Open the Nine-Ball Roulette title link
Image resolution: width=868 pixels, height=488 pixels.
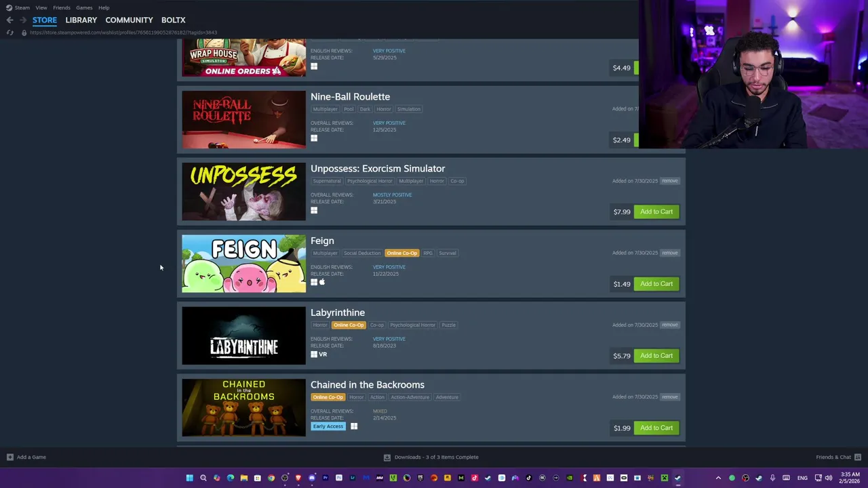(x=350, y=97)
